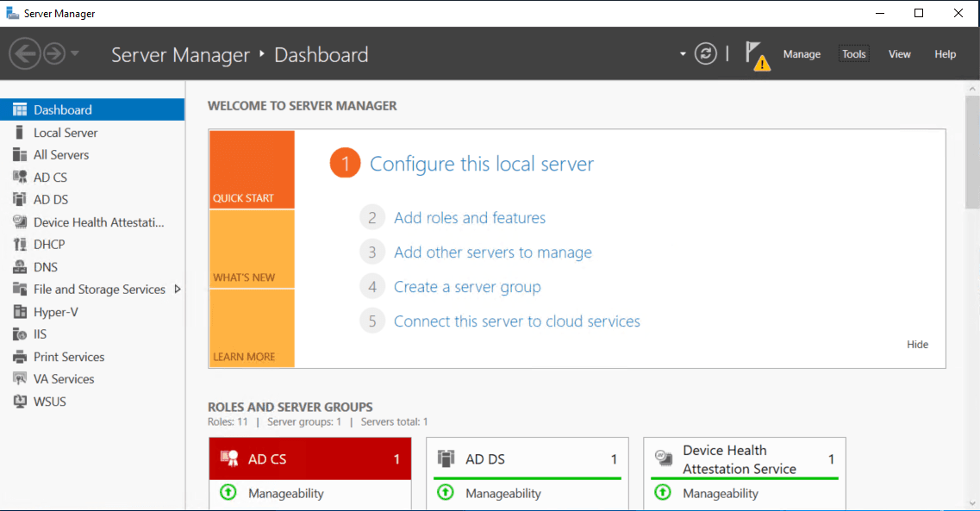Click the Hyper-V icon in sidebar
Image resolution: width=980 pixels, height=511 pixels.
(x=20, y=312)
